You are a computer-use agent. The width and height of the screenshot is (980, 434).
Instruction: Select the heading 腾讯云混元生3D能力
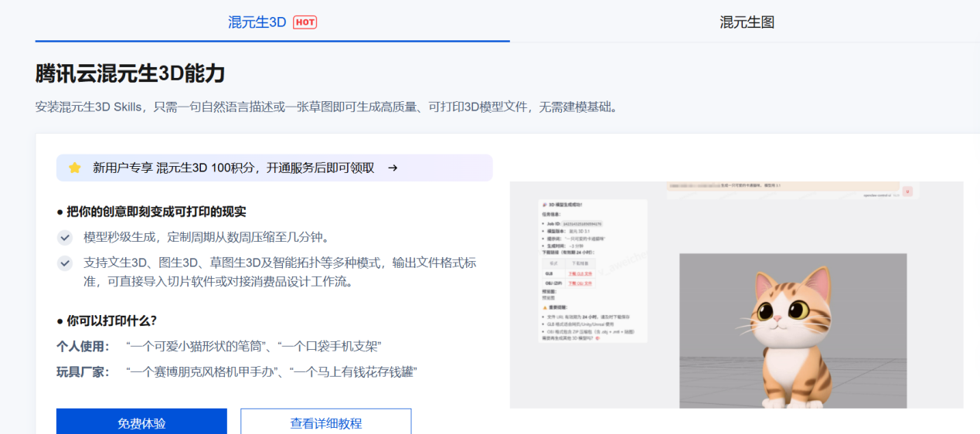tap(131, 73)
